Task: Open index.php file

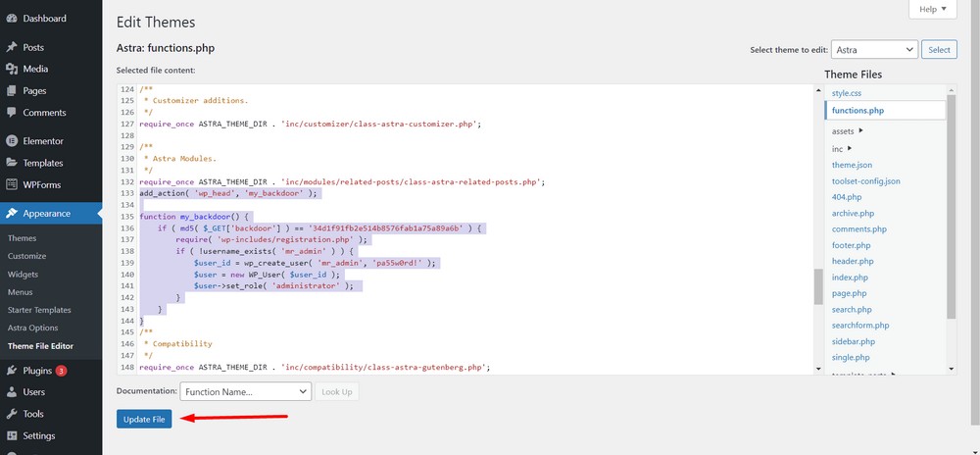Action: click(x=850, y=278)
